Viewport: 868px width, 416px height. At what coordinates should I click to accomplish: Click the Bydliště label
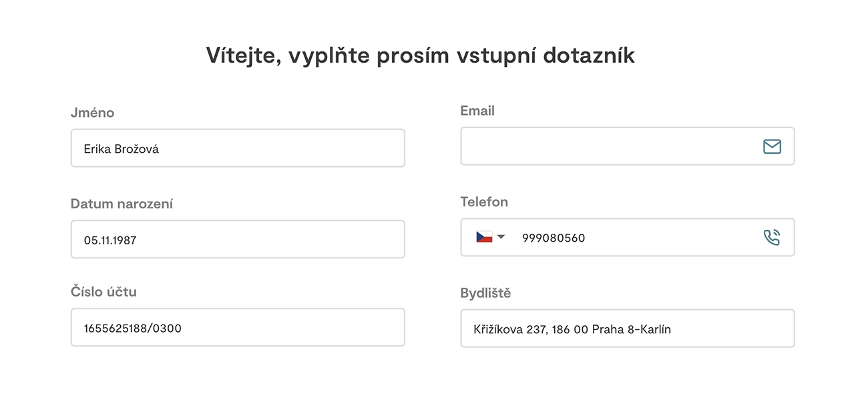tap(485, 293)
